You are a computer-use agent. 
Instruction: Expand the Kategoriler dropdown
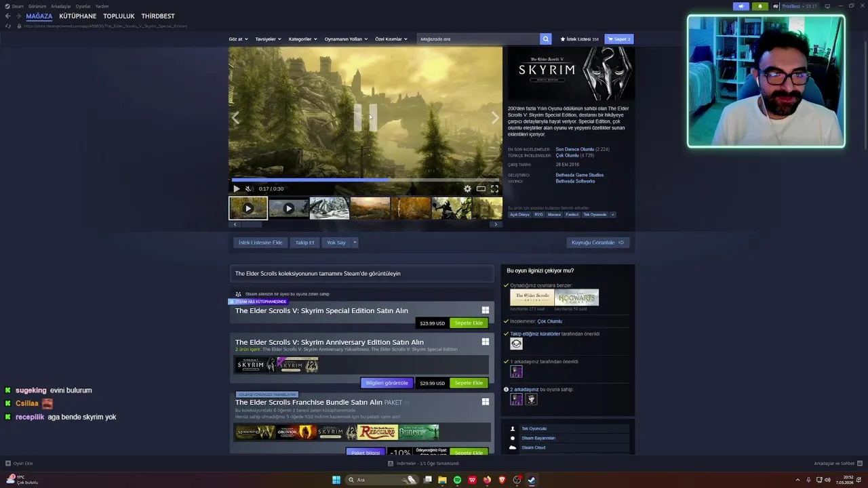pyautogui.click(x=303, y=39)
